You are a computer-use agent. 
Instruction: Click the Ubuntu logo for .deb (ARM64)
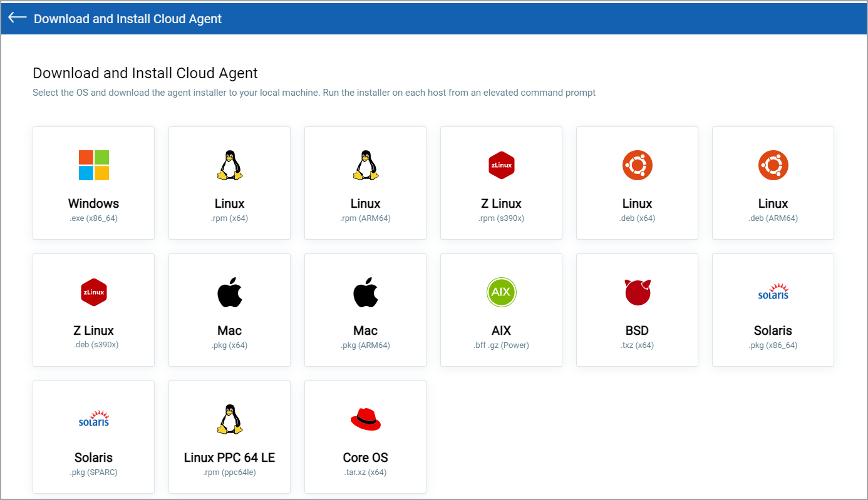pos(773,165)
